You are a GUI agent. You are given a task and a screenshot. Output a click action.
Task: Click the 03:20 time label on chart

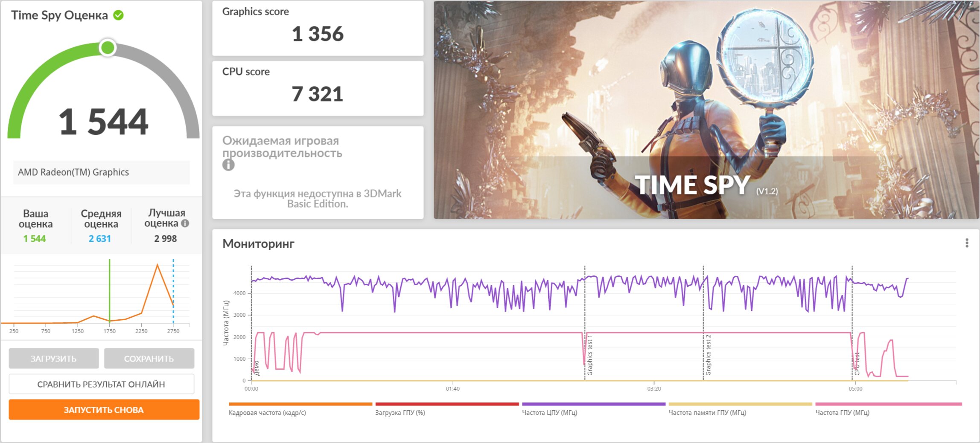(654, 388)
